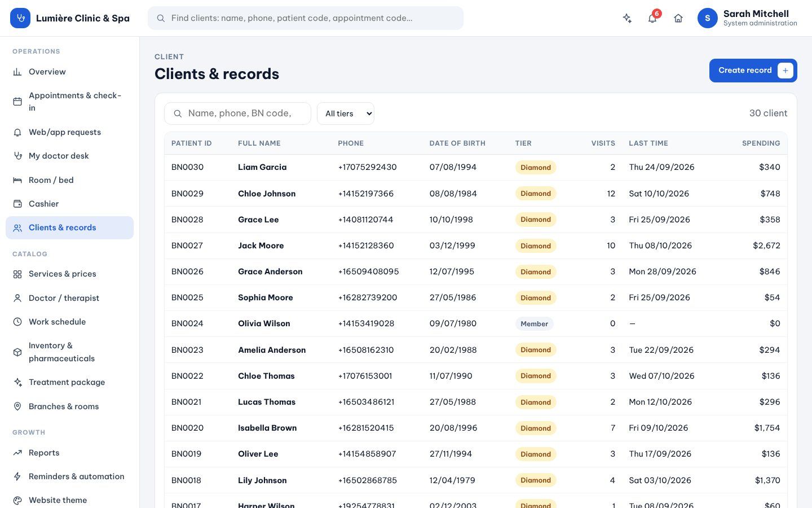Viewport: 812px width, 508px height.
Task: Click the SPENDING column header
Action: point(761,143)
